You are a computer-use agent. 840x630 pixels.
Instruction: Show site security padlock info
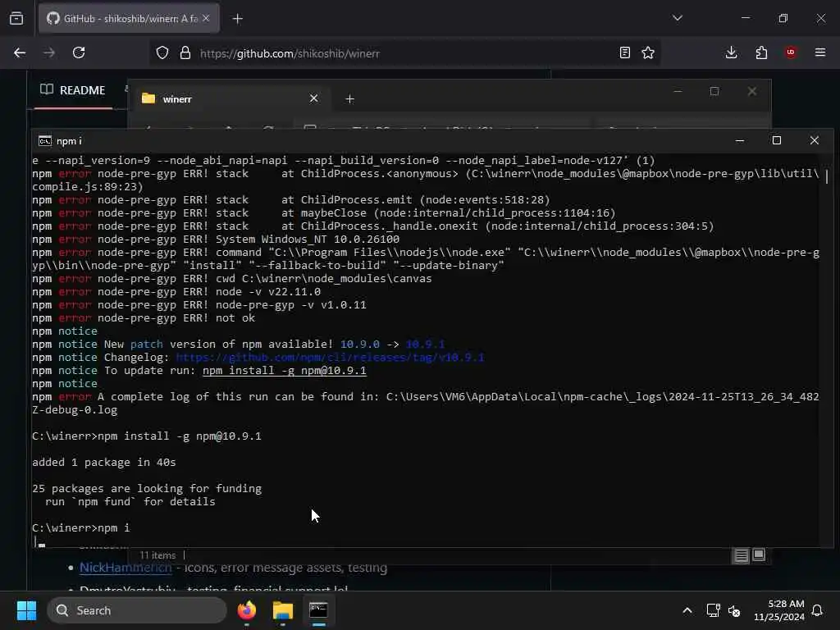click(185, 52)
